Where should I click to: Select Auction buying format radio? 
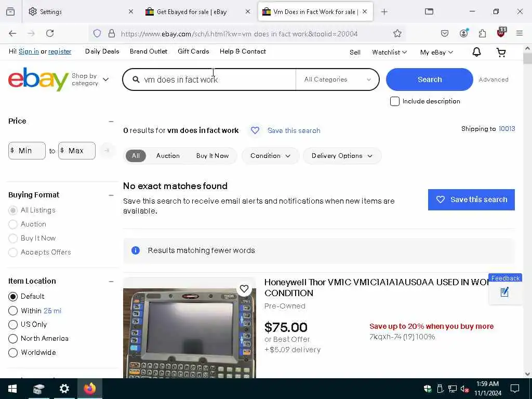click(x=13, y=224)
